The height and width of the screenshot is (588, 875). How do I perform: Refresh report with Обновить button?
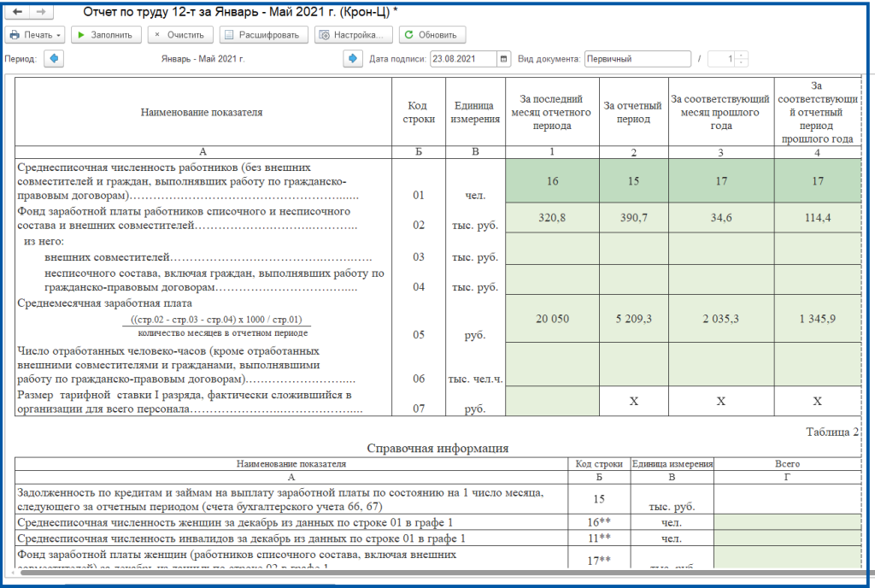(432, 35)
